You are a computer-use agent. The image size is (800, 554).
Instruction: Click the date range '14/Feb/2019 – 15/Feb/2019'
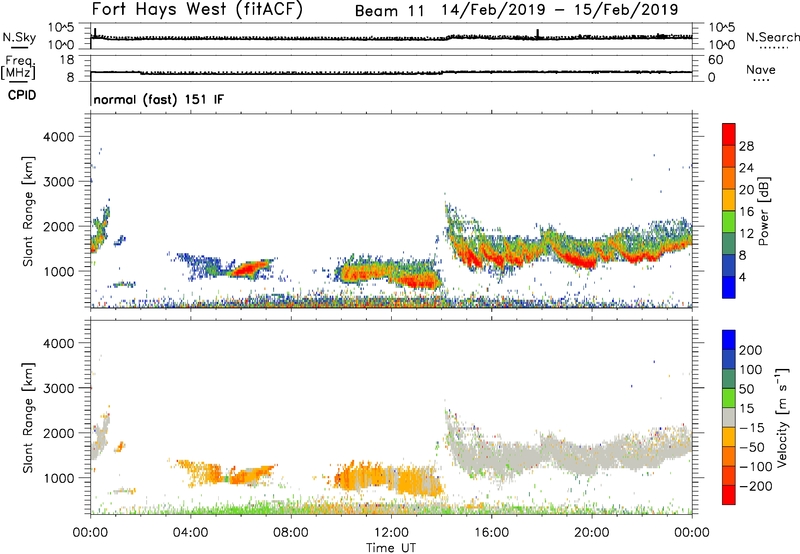click(x=560, y=10)
